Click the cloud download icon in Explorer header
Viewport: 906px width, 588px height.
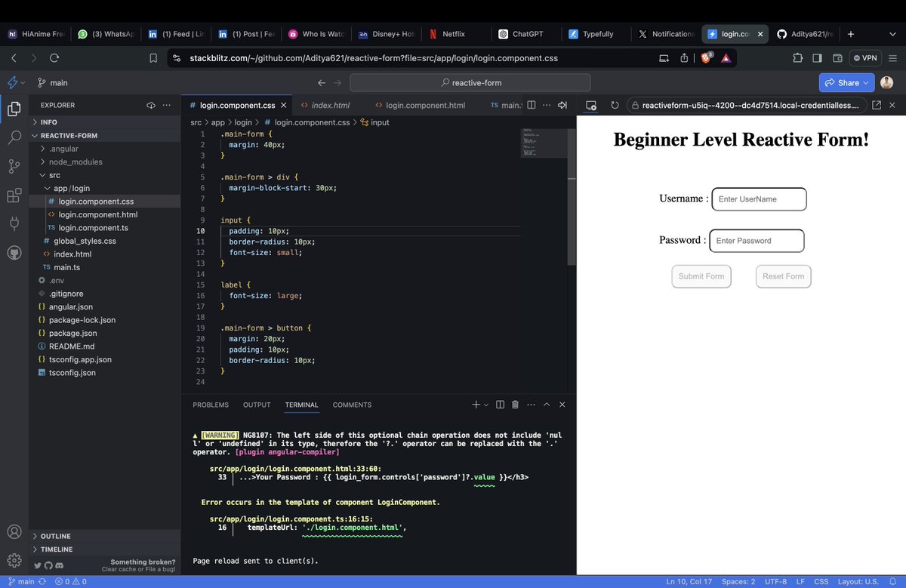[151, 105]
